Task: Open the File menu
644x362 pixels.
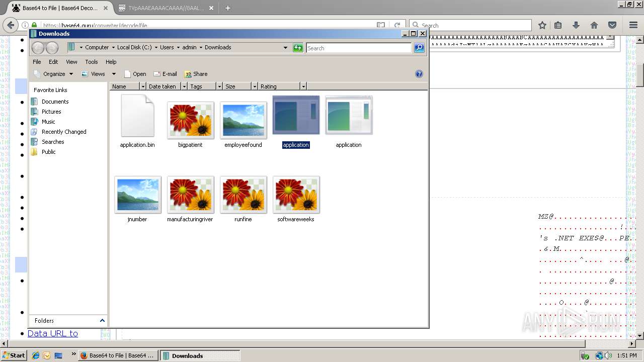Action: [x=37, y=62]
